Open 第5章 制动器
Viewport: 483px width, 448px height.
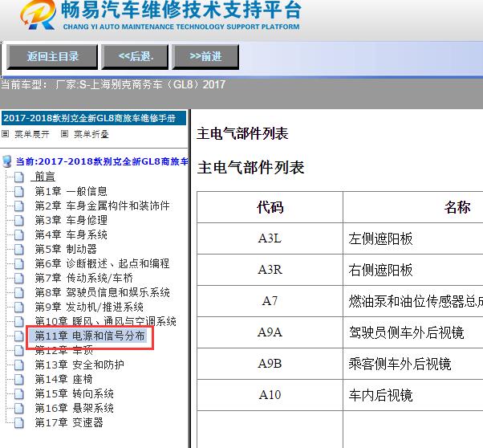click(x=66, y=249)
